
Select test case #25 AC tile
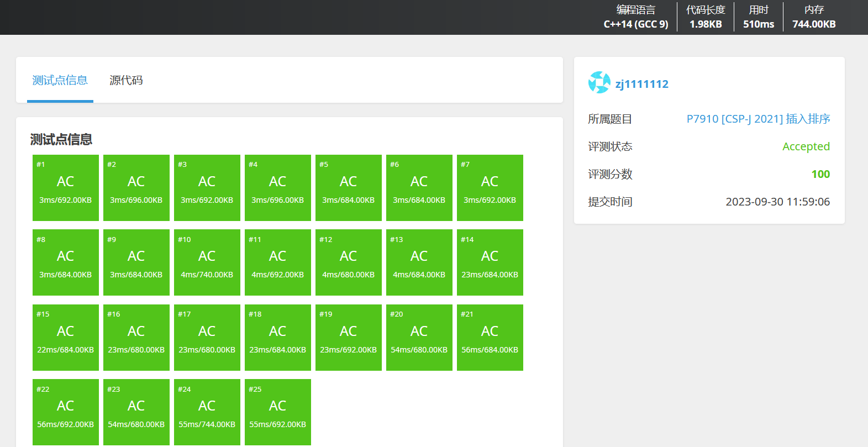coord(278,412)
